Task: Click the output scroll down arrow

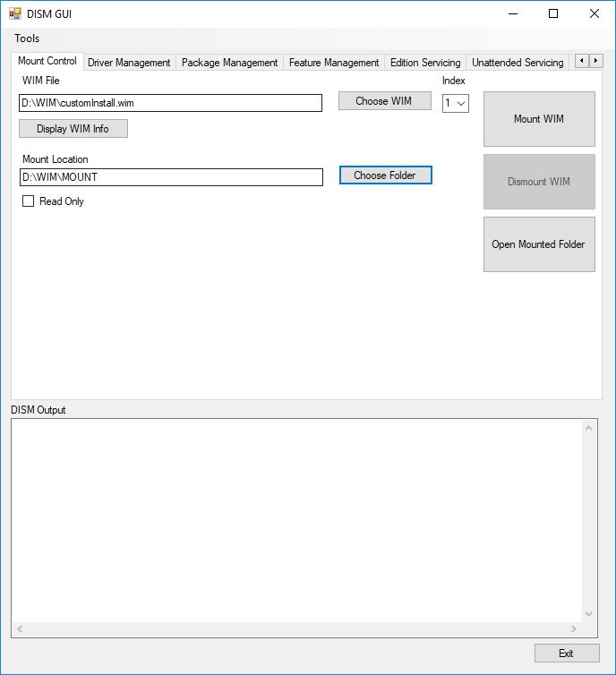Action: coord(588,614)
